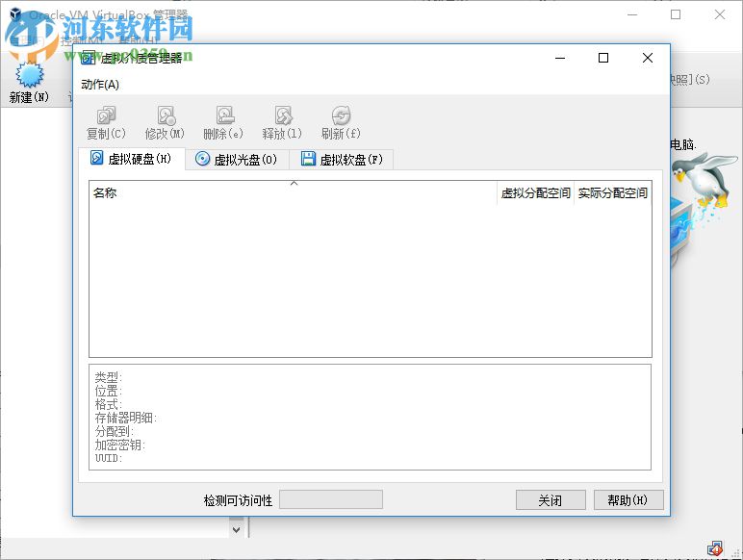Open the 动作(A) menu
Image resolution: width=743 pixels, height=560 pixels.
[100, 85]
